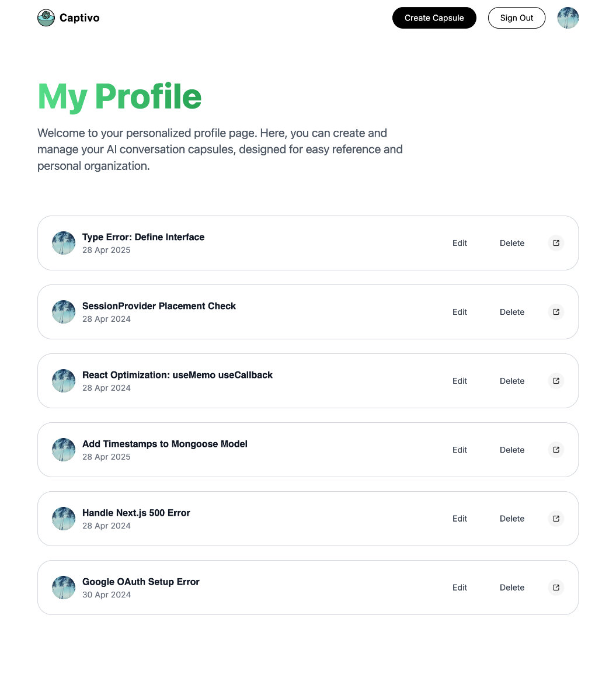Delete the Google OAuth Setup Error capsule
Viewport: 616px width, 681px height.
coord(512,588)
